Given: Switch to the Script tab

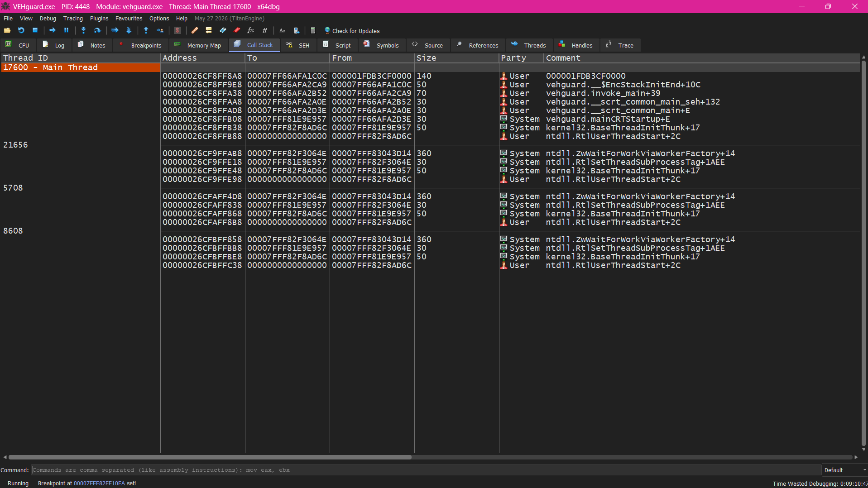Looking at the screenshot, I should pyautogui.click(x=337, y=45).
